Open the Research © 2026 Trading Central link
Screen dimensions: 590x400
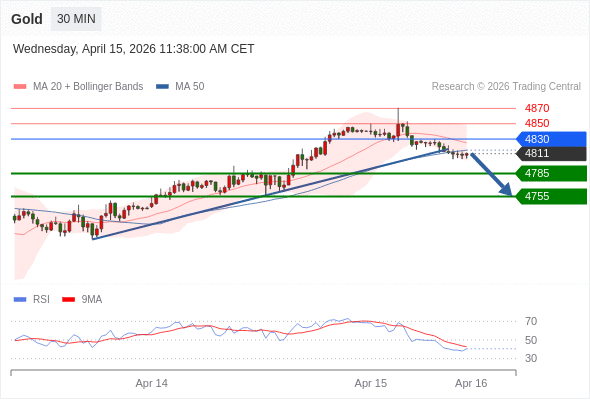click(506, 87)
